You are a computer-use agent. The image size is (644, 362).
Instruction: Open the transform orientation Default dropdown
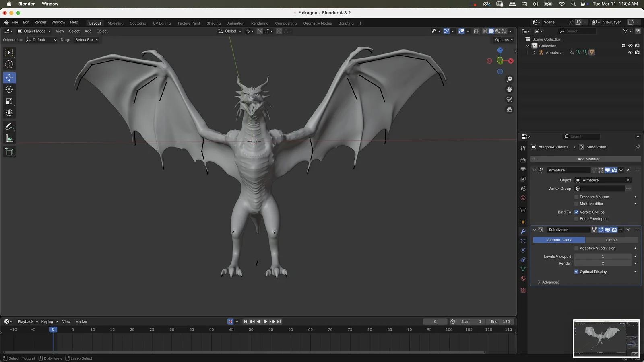pyautogui.click(x=41, y=39)
